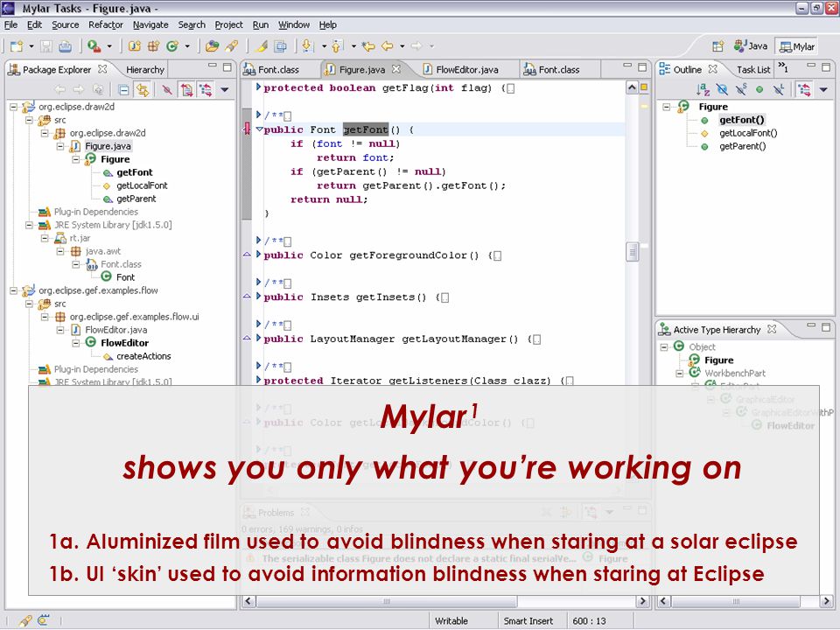
Task: Open the Package Explorer view menu arrow
Action: (x=225, y=90)
